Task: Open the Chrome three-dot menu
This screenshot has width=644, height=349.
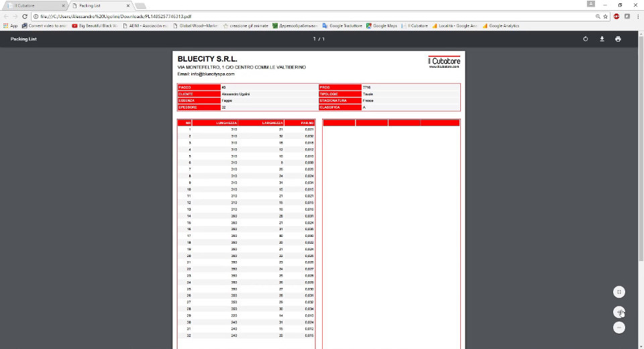Action: pos(638,16)
